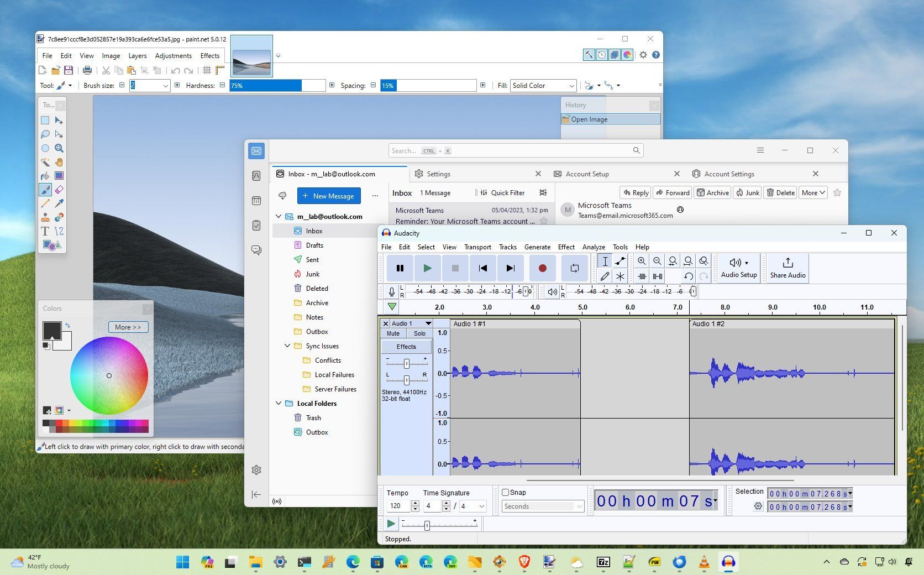Click the New Message button
Screen dimensions: 924x575
click(x=329, y=196)
